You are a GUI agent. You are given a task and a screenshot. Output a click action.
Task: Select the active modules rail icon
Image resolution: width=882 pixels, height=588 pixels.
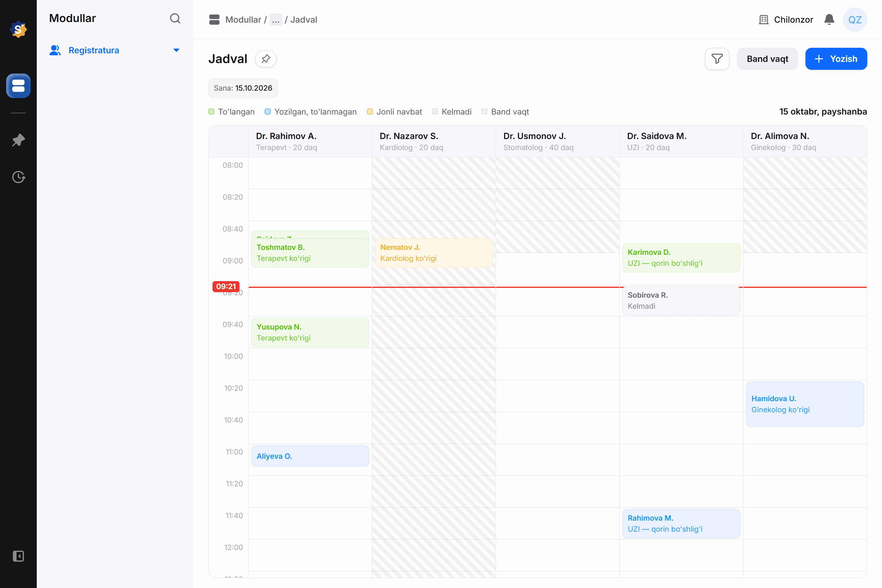click(x=18, y=86)
